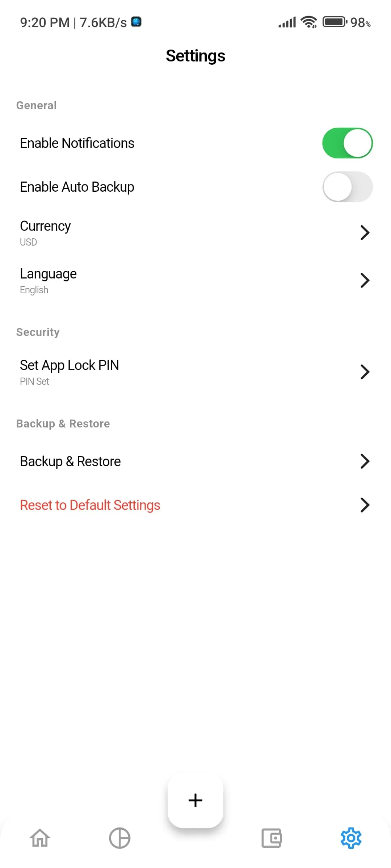391x868 pixels.
Task: Tap the blue notification icon in status bar
Action: [136, 22]
